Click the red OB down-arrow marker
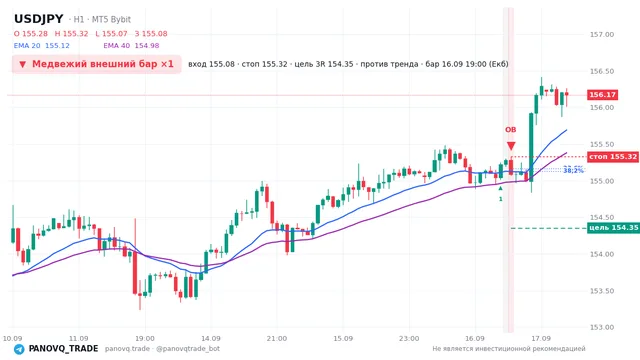The image size is (640, 360). point(511,146)
